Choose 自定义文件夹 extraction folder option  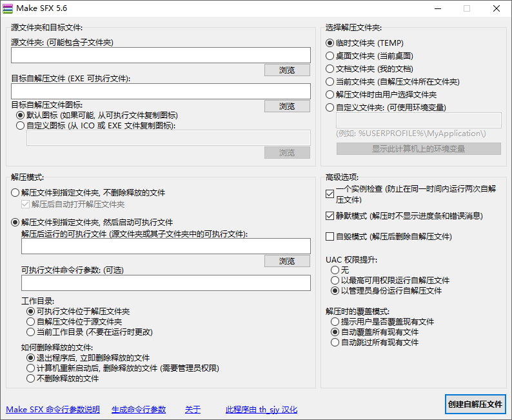point(330,108)
